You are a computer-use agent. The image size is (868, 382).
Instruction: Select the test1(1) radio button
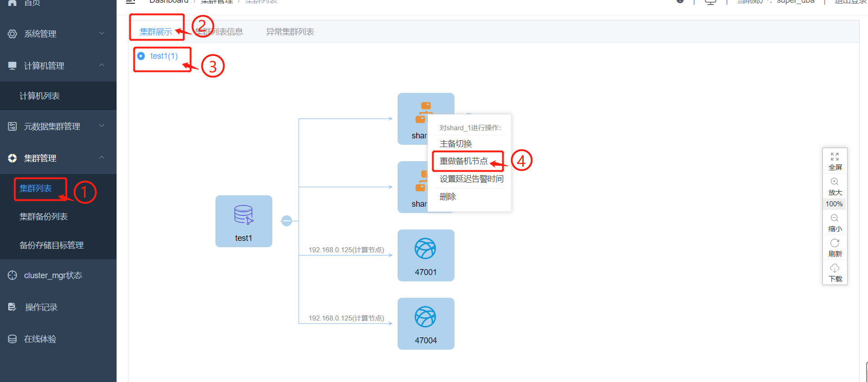[141, 56]
